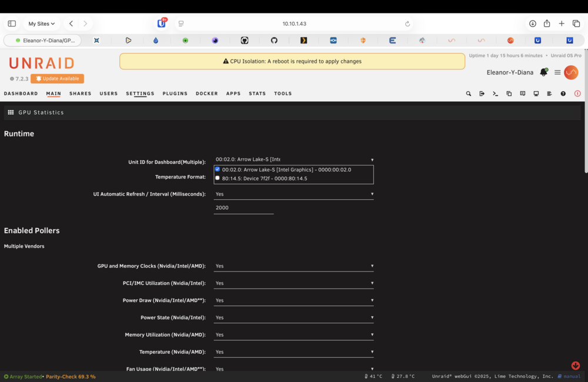Go to the Plugins menu item
This screenshot has width=588, height=382.
[175, 93]
